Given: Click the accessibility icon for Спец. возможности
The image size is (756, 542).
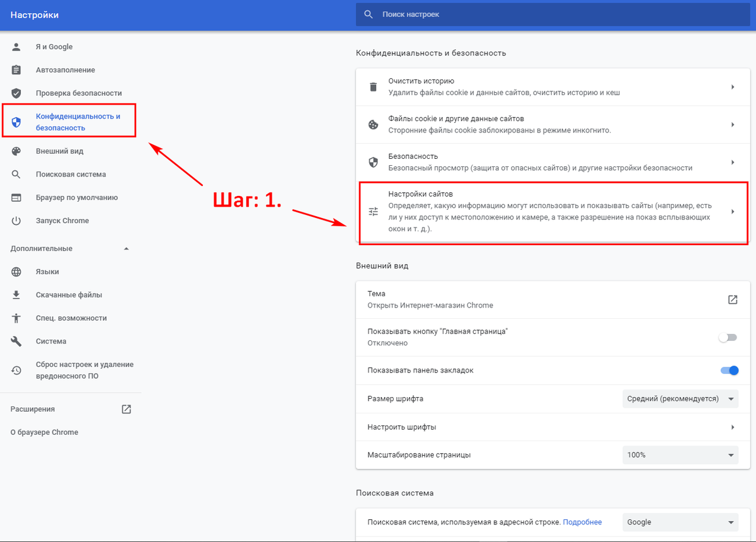Looking at the screenshot, I should 16,318.
